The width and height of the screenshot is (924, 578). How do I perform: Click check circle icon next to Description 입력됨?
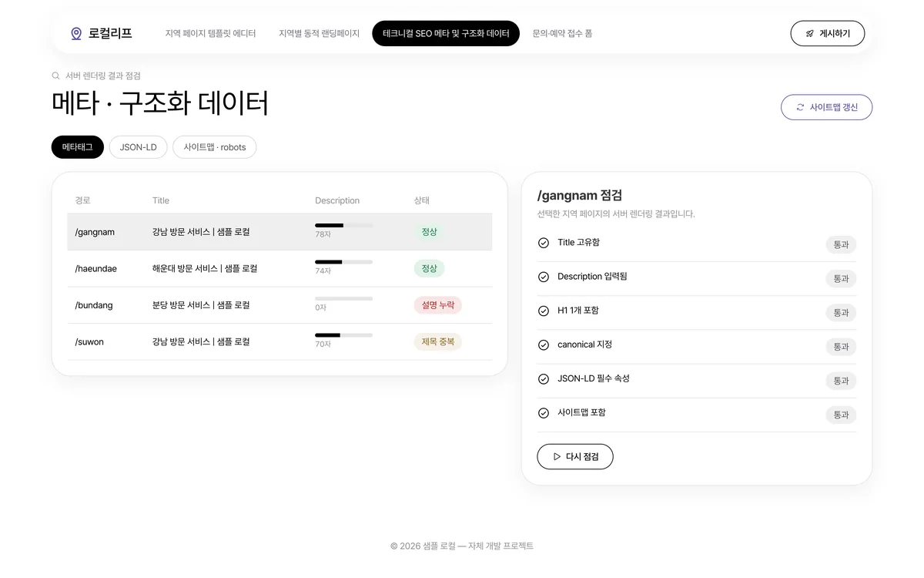(544, 277)
